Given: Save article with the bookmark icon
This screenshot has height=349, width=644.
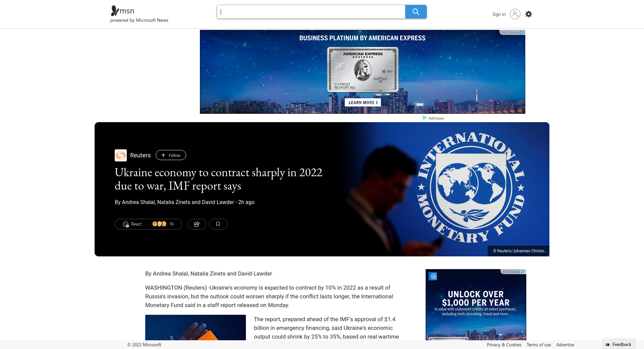Looking at the screenshot, I should [218, 224].
